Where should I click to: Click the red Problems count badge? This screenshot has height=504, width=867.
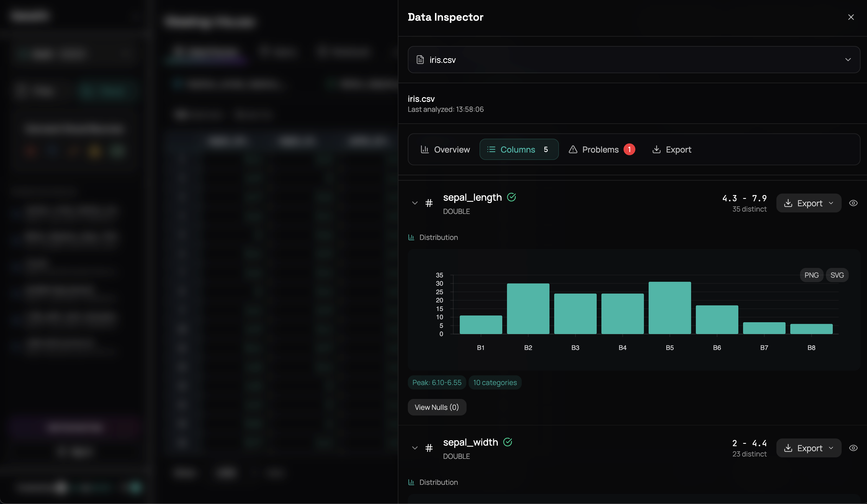tap(629, 149)
